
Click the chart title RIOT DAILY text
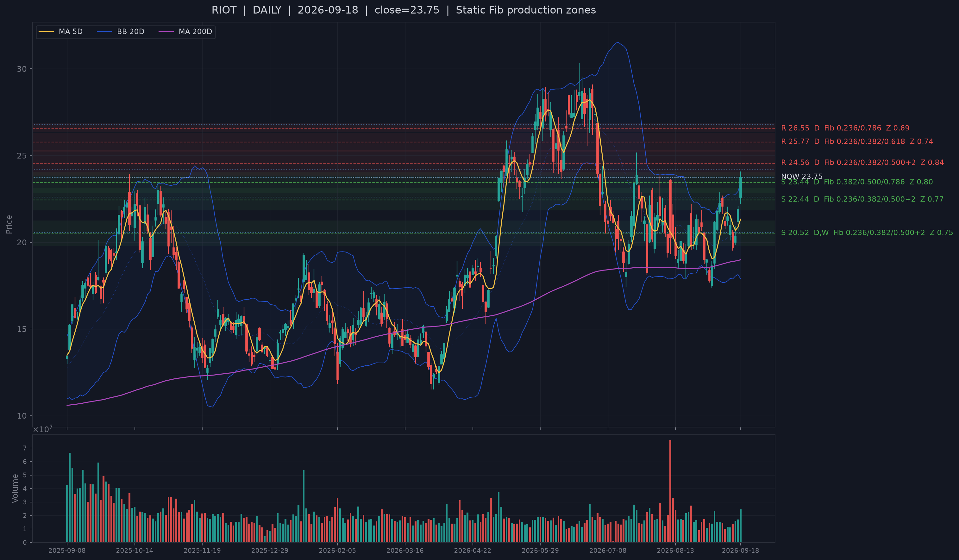[x=404, y=10]
